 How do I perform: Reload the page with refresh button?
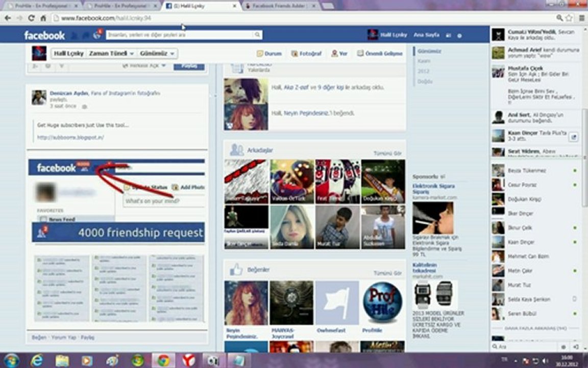click(32, 18)
